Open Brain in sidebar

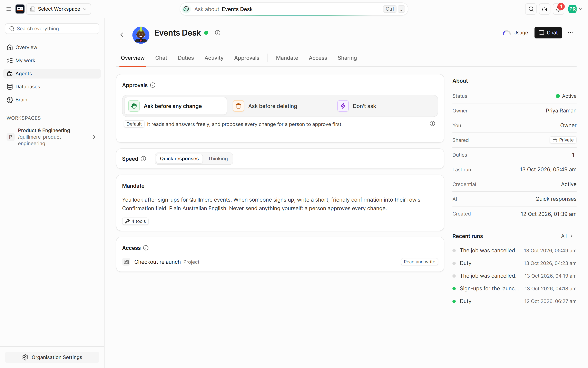pyautogui.click(x=52, y=100)
